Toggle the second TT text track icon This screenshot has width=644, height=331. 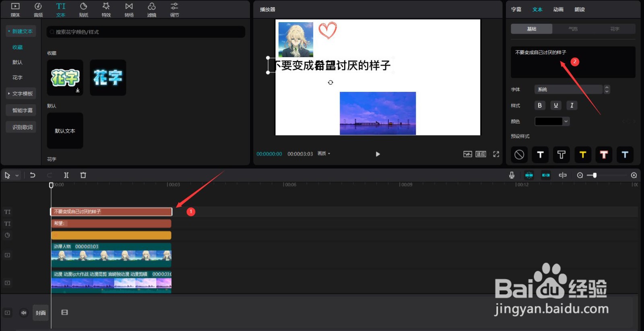[7, 223]
